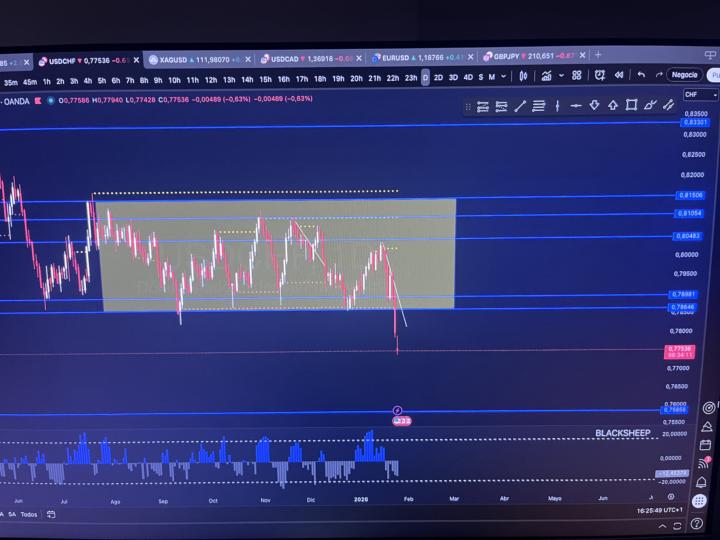Select the 23h timeframe

pyautogui.click(x=411, y=78)
